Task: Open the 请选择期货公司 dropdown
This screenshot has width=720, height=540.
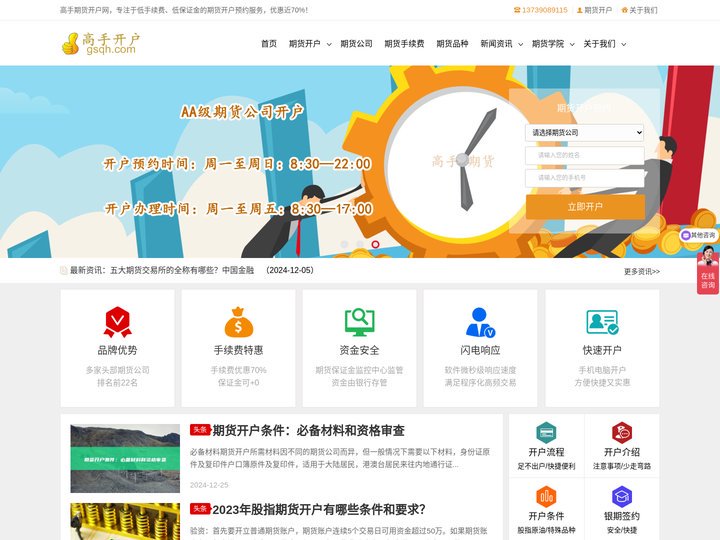Action: [585, 132]
